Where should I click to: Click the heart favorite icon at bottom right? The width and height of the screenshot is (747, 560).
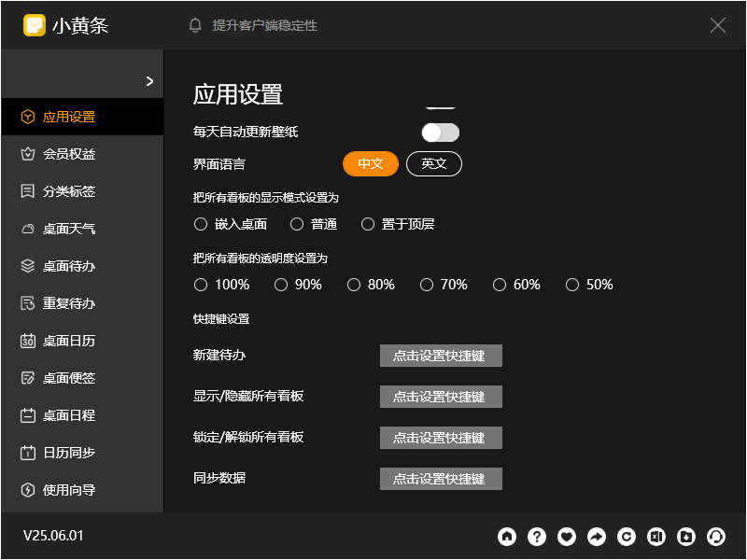567,537
